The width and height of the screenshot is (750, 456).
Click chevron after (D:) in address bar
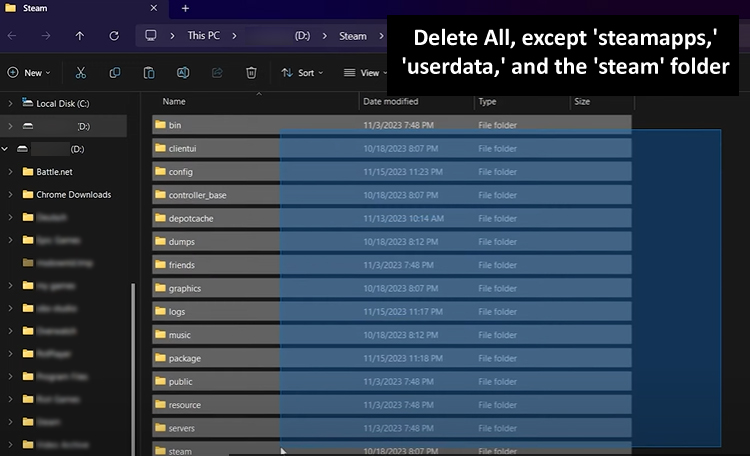pyautogui.click(x=325, y=36)
